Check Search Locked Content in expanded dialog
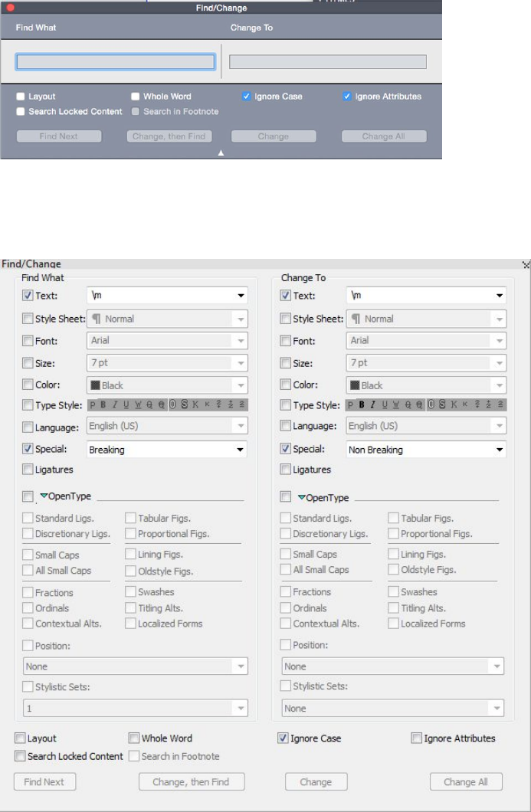Screen dimensions: 531x812 (20, 756)
